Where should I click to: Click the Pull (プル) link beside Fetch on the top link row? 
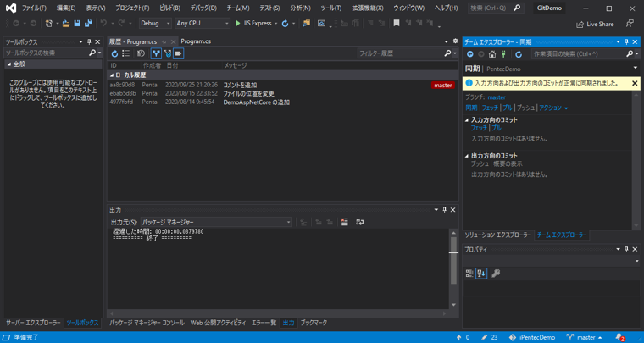pyautogui.click(x=508, y=108)
